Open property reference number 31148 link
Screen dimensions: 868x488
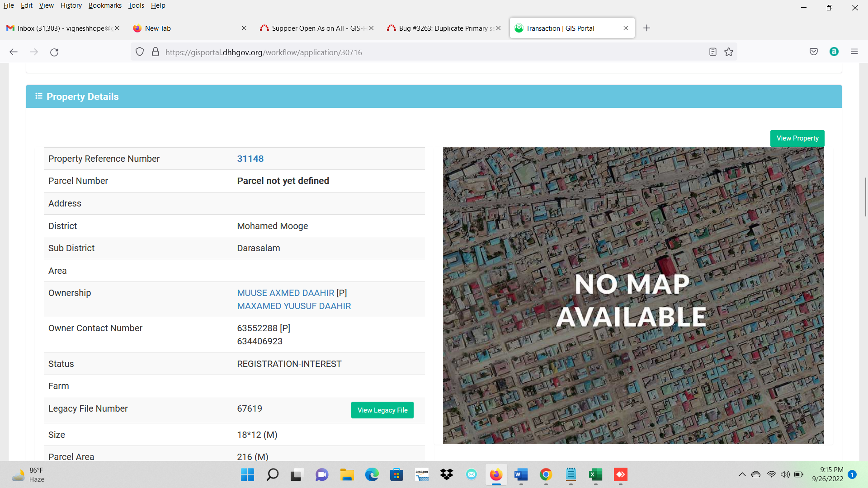(x=250, y=159)
